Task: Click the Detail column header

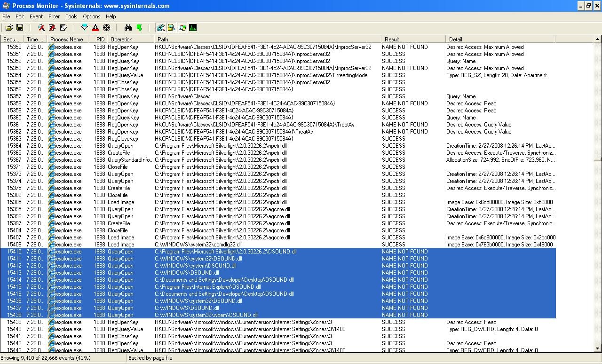Action: click(500, 40)
